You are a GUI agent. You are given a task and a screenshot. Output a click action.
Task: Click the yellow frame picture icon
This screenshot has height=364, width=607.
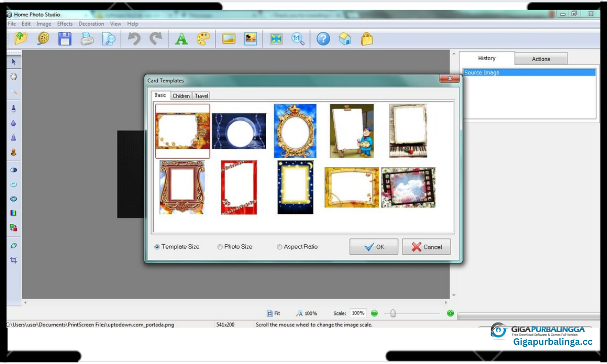click(x=229, y=38)
